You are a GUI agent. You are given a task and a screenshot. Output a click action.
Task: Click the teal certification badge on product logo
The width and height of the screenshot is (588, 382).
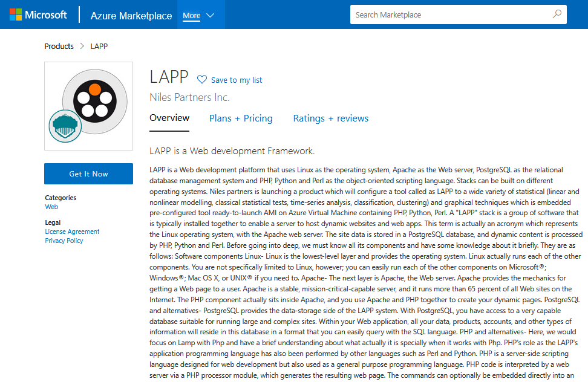(65, 126)
